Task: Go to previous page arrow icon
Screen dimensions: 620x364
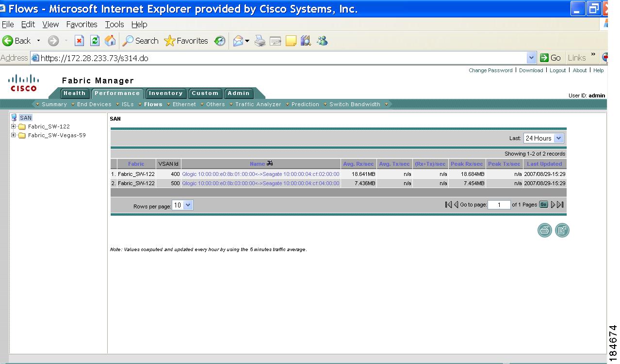Action: [456, 205]
